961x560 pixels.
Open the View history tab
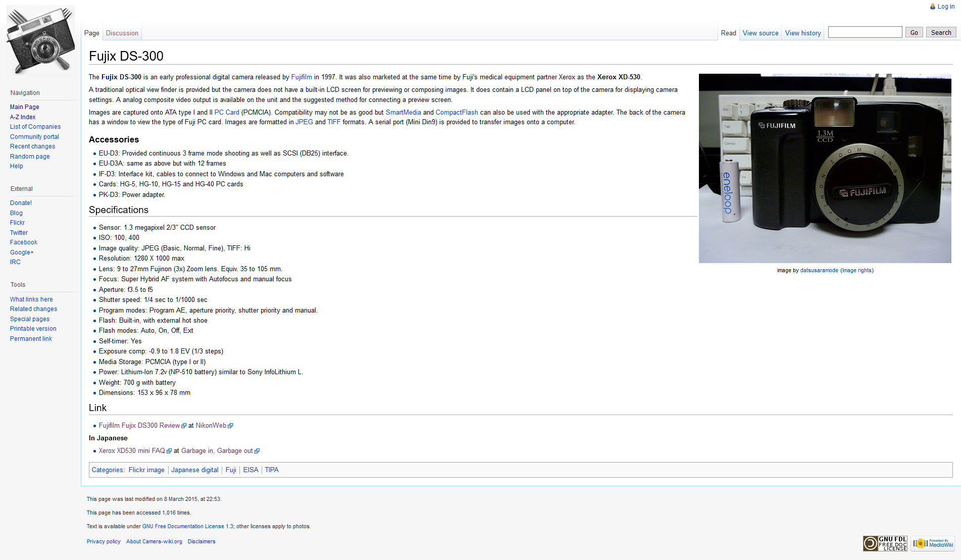(802, 33)
